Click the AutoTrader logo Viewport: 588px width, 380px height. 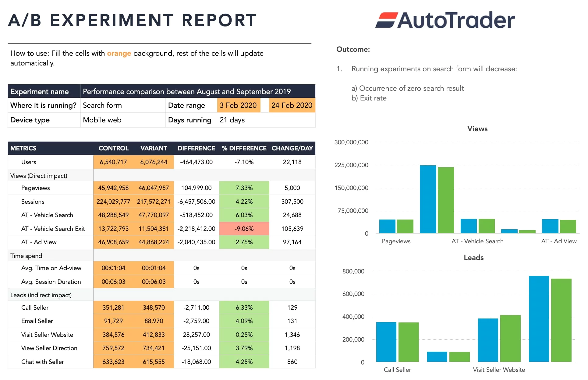tap(445, 20)
